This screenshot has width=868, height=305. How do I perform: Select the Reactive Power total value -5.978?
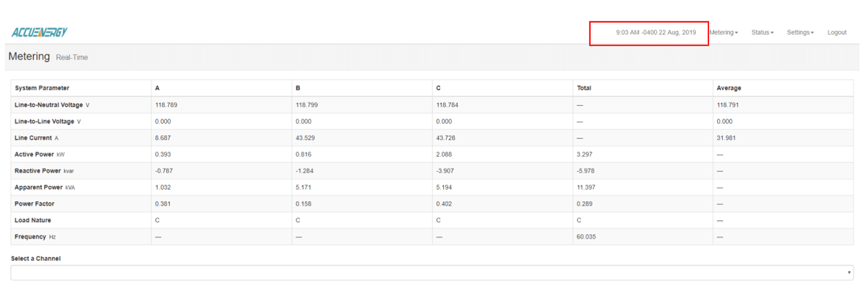click(x=585, y=171)
